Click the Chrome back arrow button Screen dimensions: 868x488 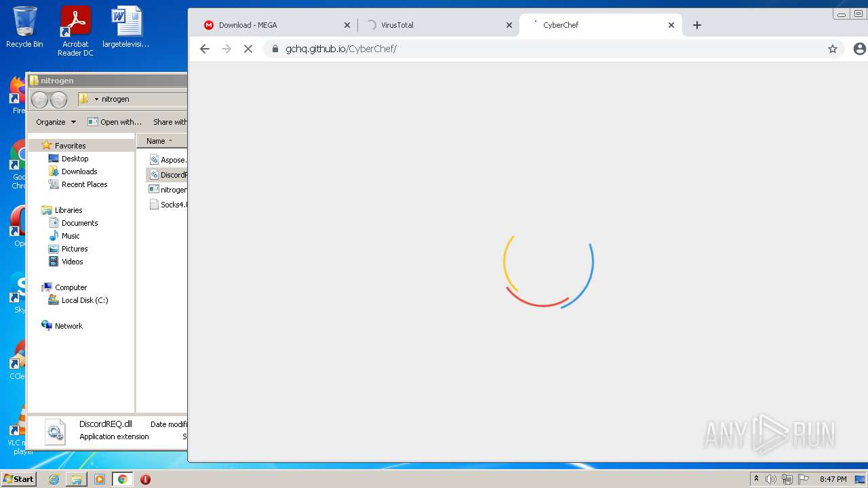(x=205, y=49)
